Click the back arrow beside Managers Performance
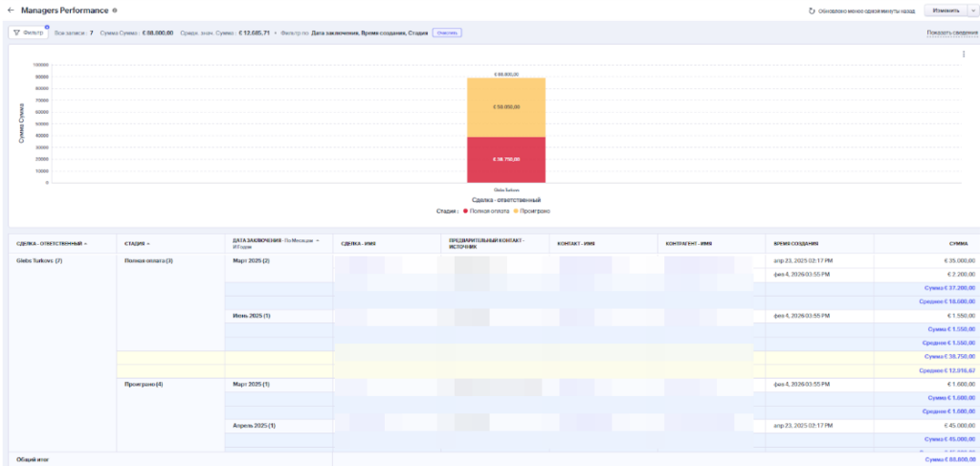This screenshot has height=466, width=980. (11, 11)
